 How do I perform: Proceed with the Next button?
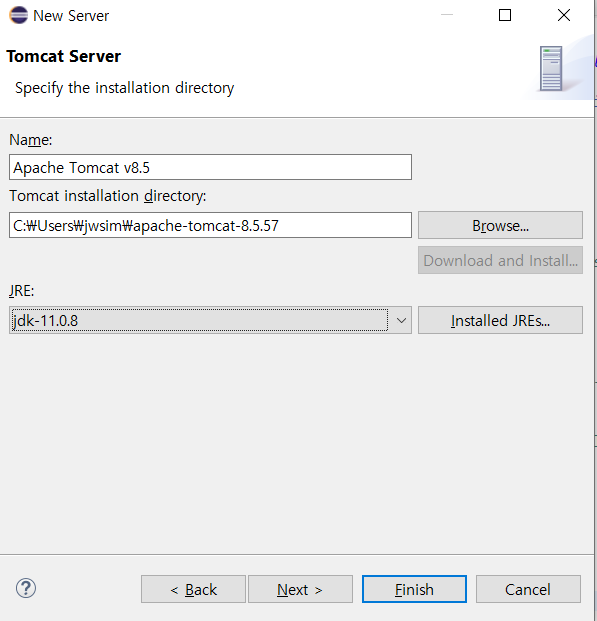click(x=300, y=589)
